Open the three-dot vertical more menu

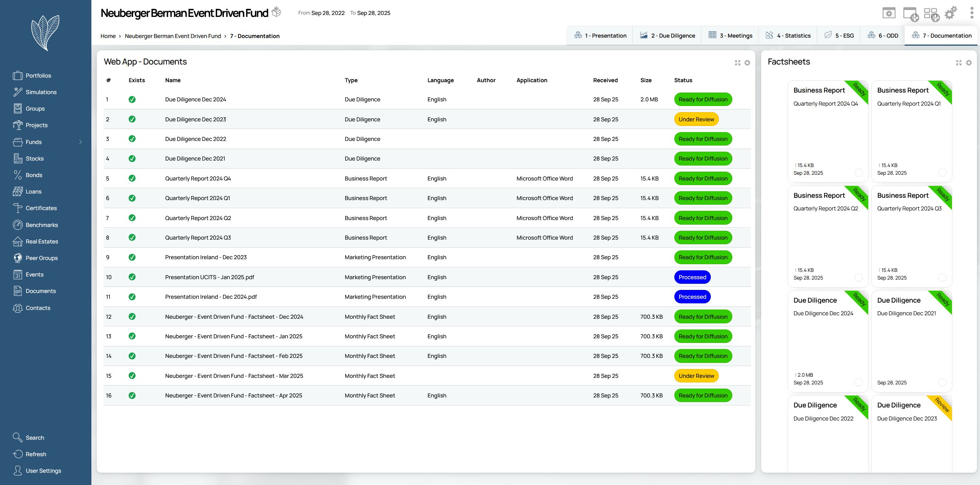coord(972,13)
